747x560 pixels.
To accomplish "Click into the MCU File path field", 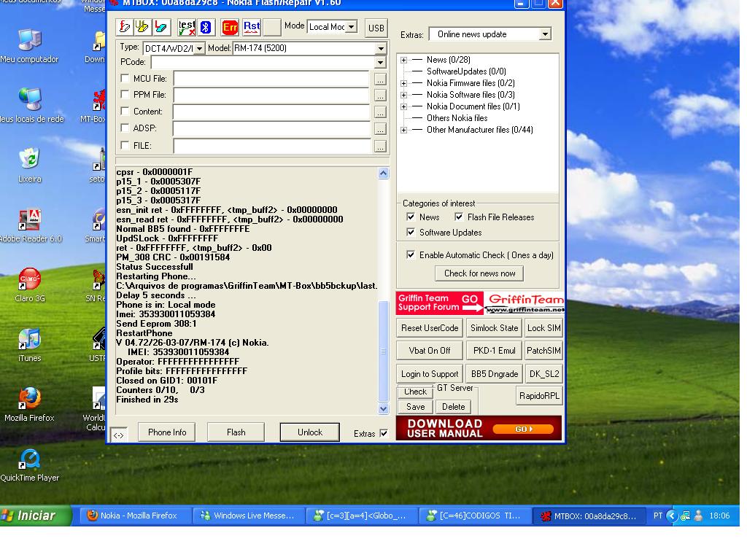I will click(x=271, y=79).
